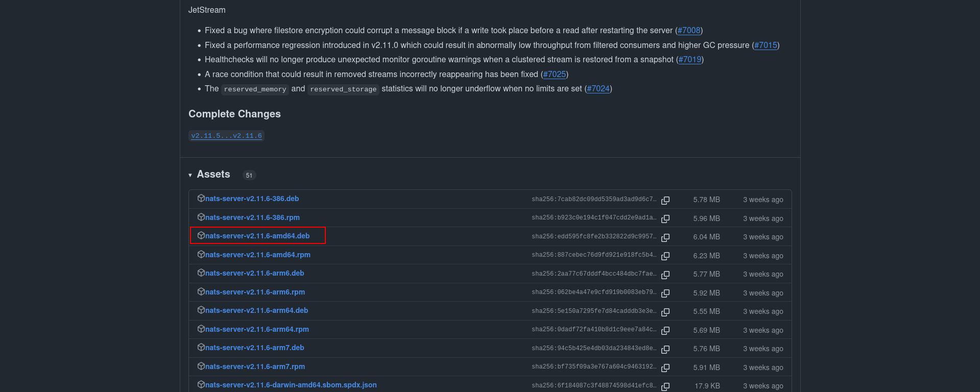Click package icon beside nats-server-v2.11.6-amd64.deb
The width and height of the screenshot is (980, 392).
click(201, 235)
